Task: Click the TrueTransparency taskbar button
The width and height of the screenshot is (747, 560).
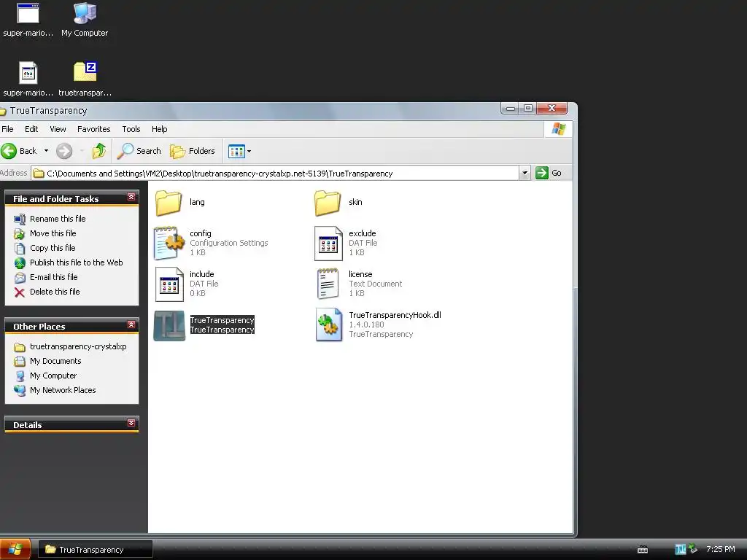Action: click(96, 550)
